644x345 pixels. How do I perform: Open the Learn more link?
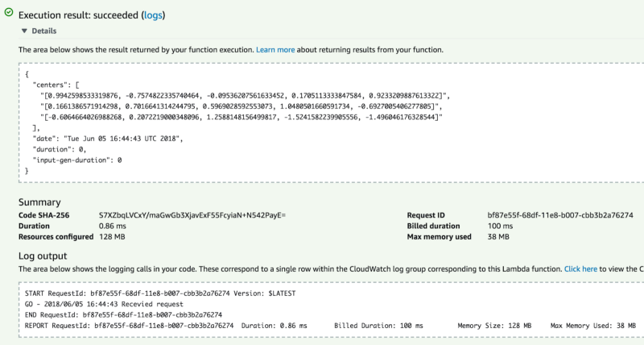[x=276, y=50]
